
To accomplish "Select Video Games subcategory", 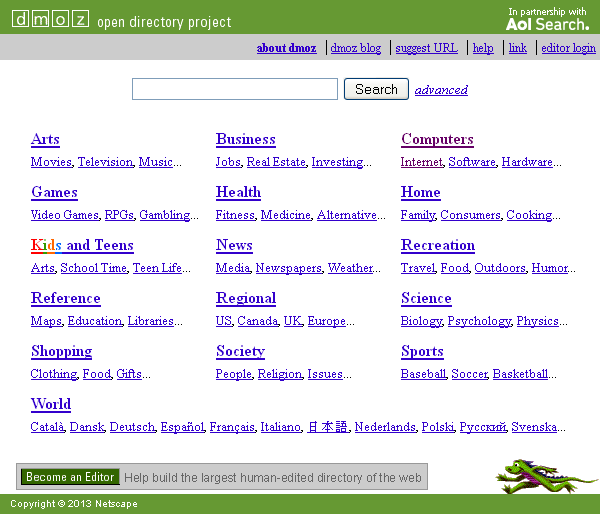I will click(65, 215).
